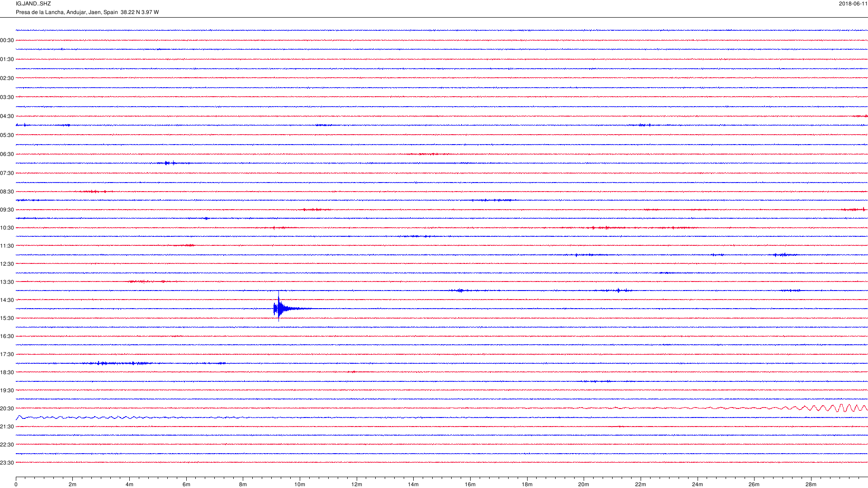Viewport: 868px width, 488px height.
Task: Click the red burst on the 08:30 trace
Action: click(95, 192)
